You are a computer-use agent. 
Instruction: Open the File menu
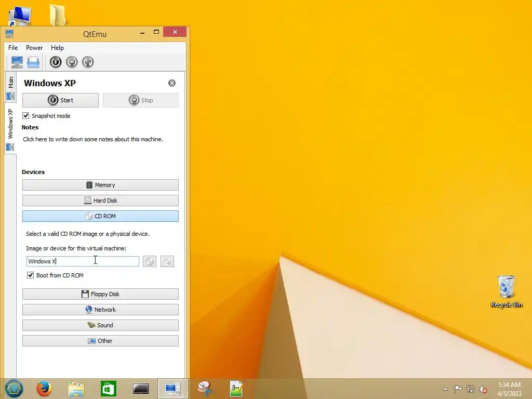[13, 47]
